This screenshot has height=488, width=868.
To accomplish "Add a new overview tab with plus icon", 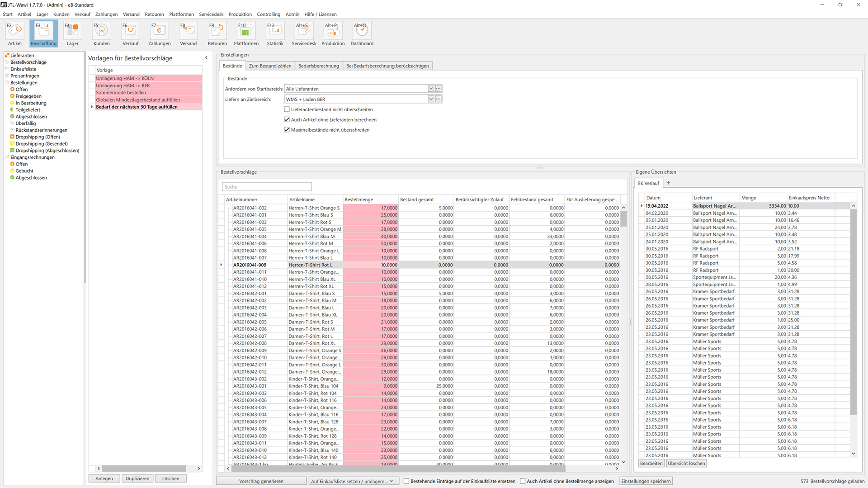I will pos(668,183).
